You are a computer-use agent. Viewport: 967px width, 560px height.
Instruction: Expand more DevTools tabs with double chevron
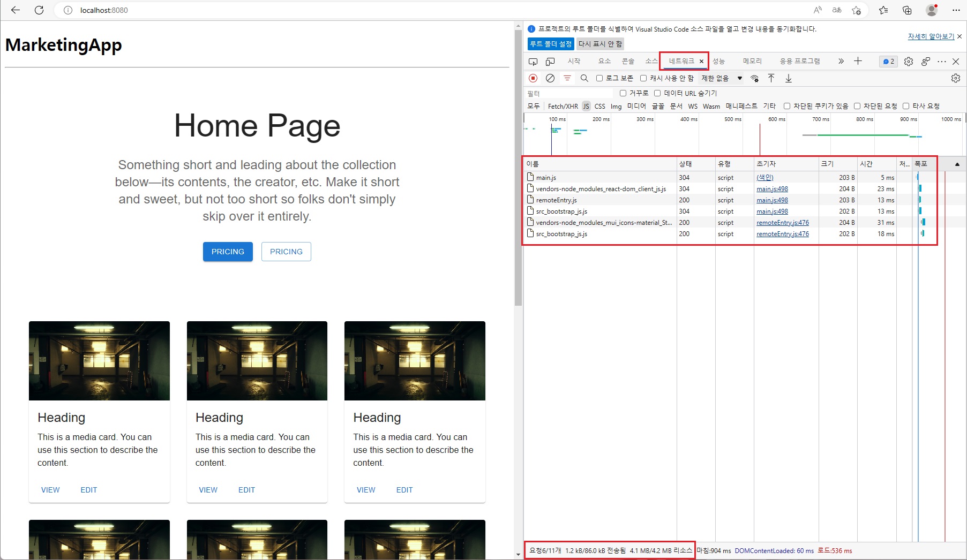(x=841, y=61)
